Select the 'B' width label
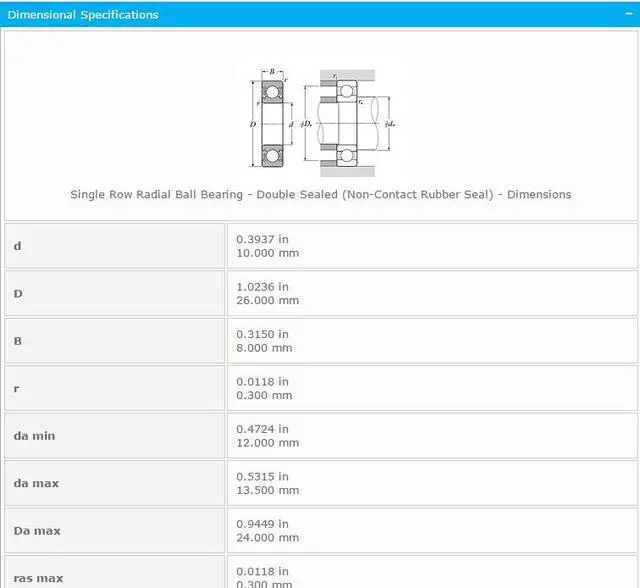Viewport: 640px width, 588px height. click(18, 341)
